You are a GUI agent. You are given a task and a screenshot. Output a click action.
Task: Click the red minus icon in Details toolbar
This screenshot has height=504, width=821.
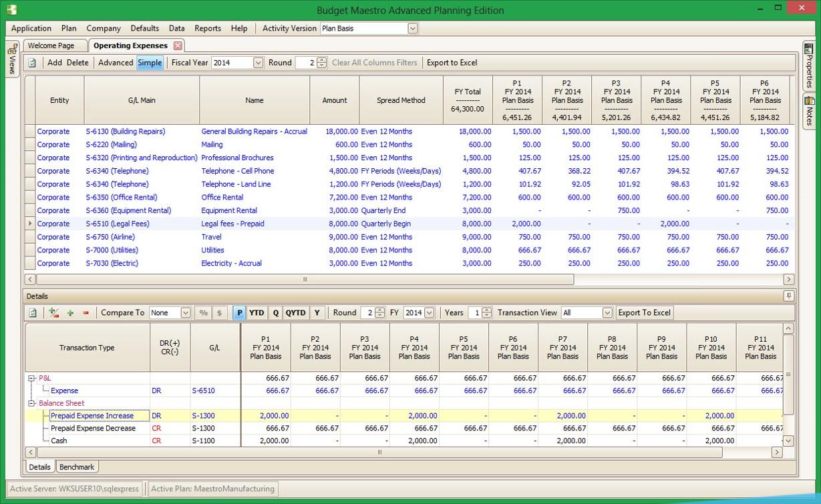pos(86,312)
